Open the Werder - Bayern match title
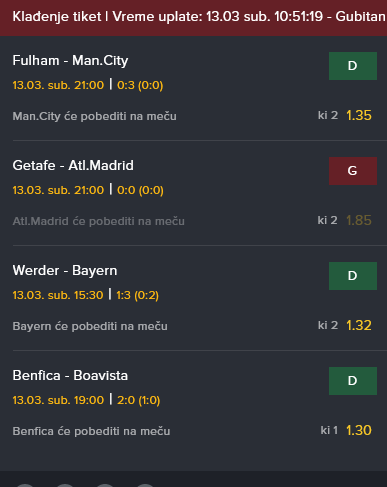The height and width of the screenshot is (487, 387). pyautogui.click(x=65, y=271)
